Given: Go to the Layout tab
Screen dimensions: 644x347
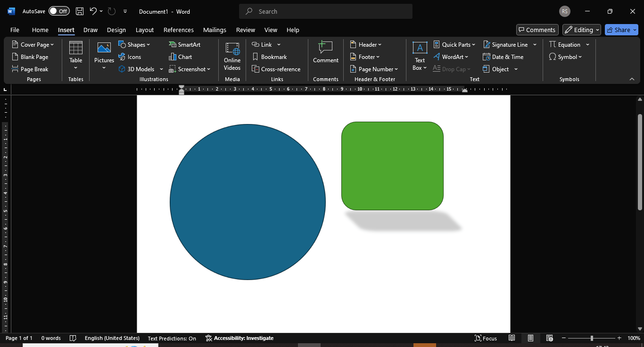Looking at the screenshot, I should tap(145, 30).
